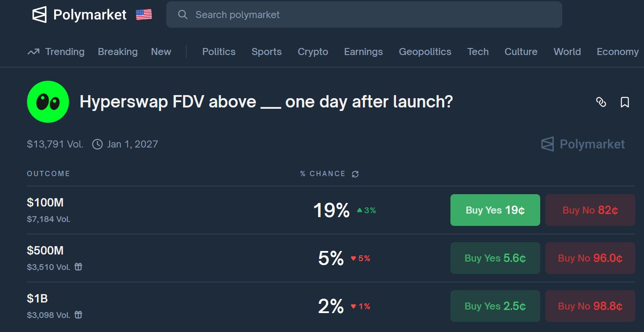Click the refresh icon beside % Chance

tap(355, 174)
